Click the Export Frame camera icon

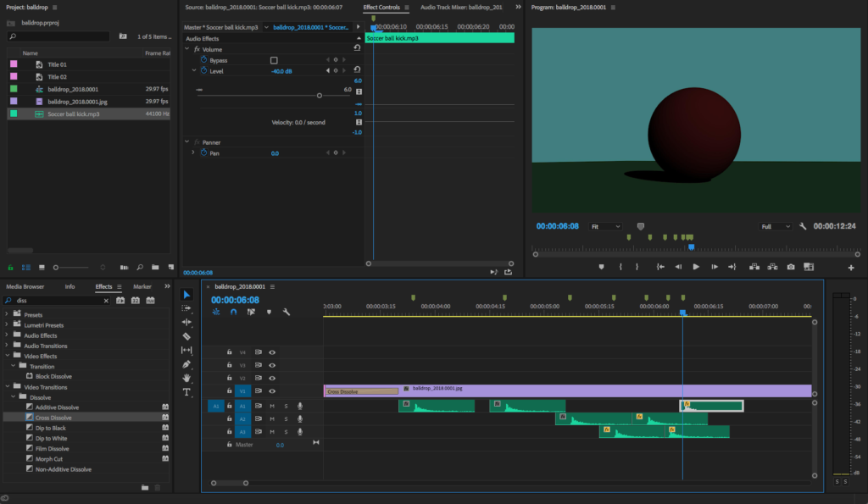pos(791,267)
